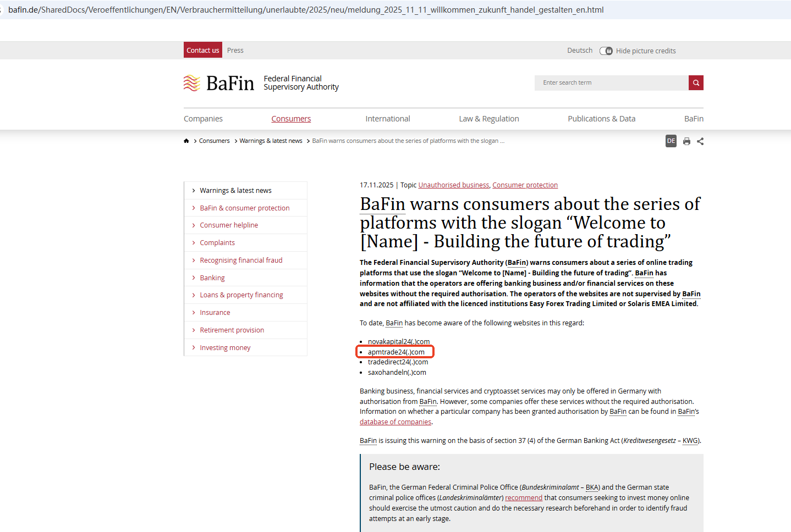
Task: Expand Banking sidebar item
Action: pyautogui.click(x=245, y=278)
